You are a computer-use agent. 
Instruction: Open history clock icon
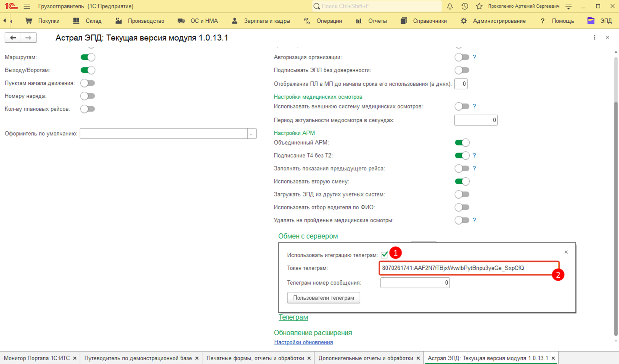pyautogui.click(x=465, y=6)
